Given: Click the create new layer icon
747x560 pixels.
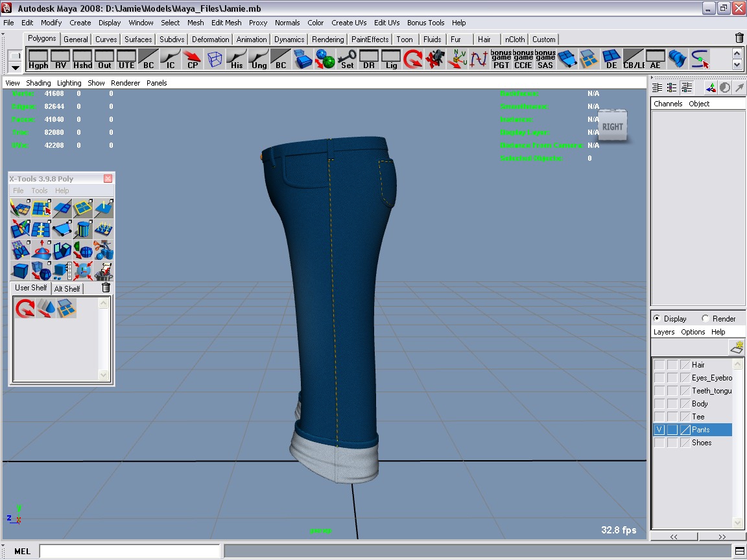Looking at the screenshot, I should coord(737,347).
